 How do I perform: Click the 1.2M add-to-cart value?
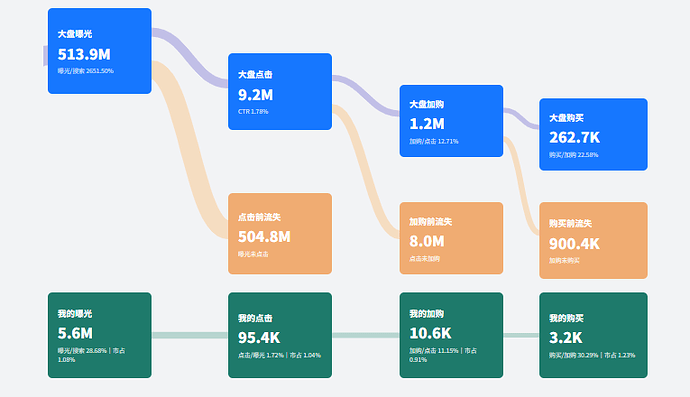tap(427, 124)
